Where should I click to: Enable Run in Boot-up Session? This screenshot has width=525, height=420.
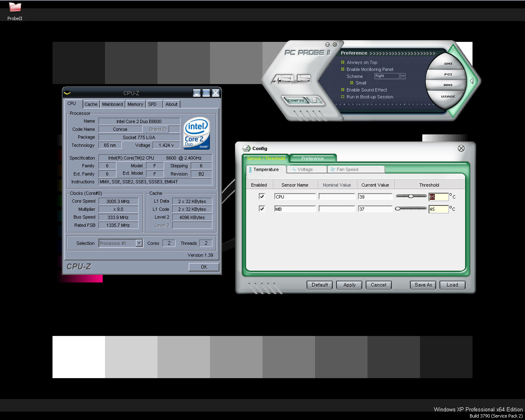tap(343, 97)
